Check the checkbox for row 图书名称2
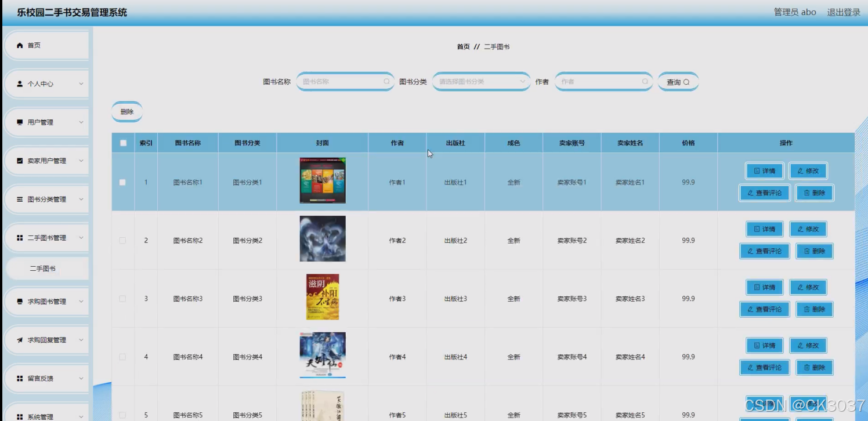The height and width of the screenshot is (421, 868). click(x=122, y=241)
